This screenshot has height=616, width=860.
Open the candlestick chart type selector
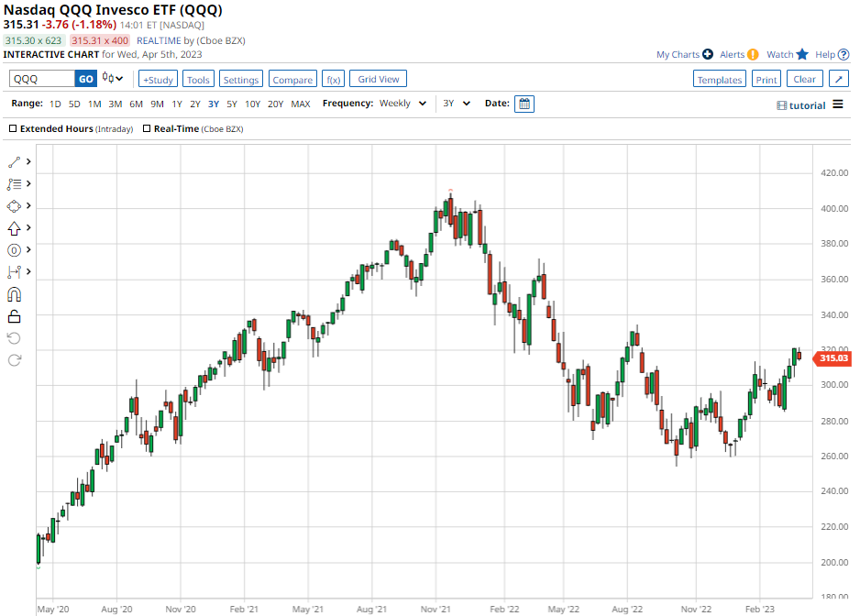tap(113, 79)
